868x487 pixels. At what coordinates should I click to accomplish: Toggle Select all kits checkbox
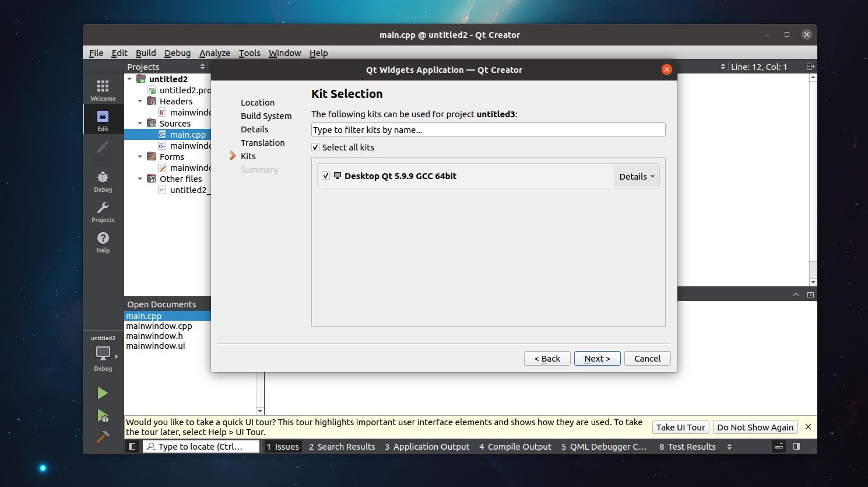click(x=315, y=147)
